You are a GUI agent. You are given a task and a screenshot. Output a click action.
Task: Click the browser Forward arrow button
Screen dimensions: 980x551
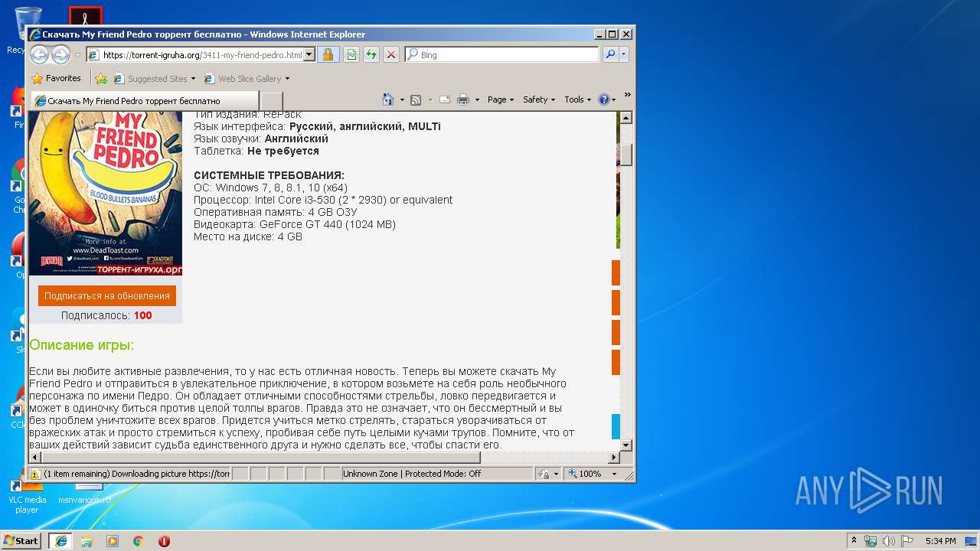pos(60,54)
